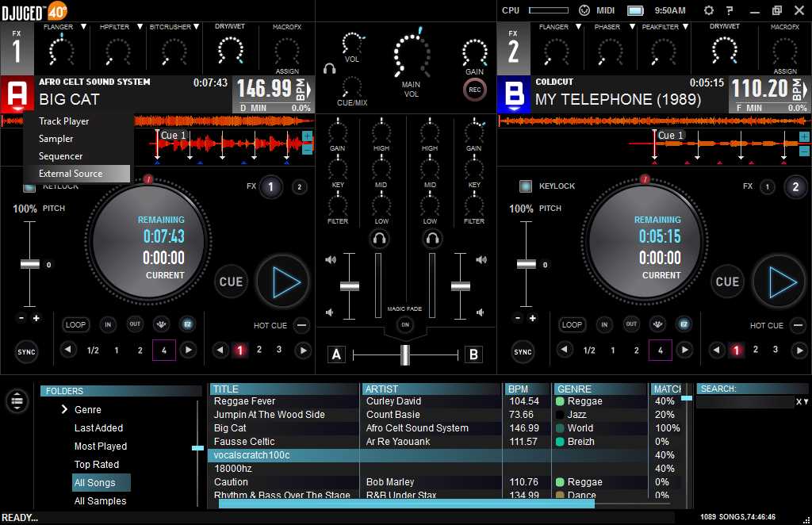Set loop IN point on deck A
This screenshot has width=812, height=525.
(x=108, y=324)
